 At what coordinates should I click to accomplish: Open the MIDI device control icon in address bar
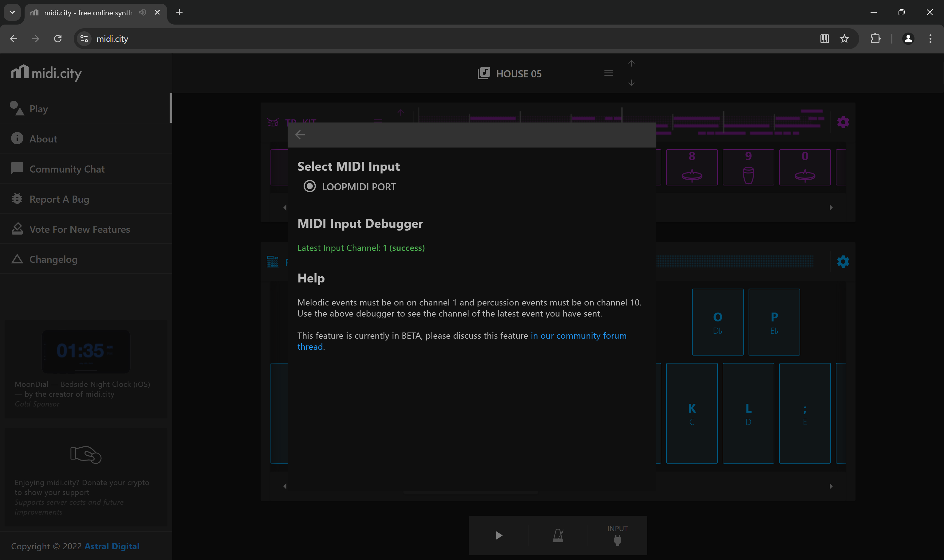pyautogui.click(x=825, y=38)
